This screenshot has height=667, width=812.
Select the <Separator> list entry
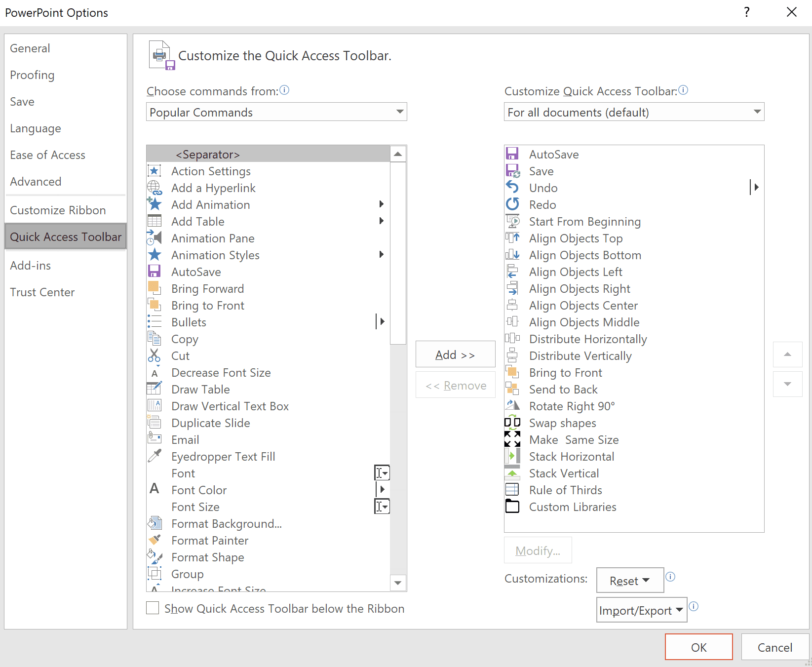pos(268,154)
